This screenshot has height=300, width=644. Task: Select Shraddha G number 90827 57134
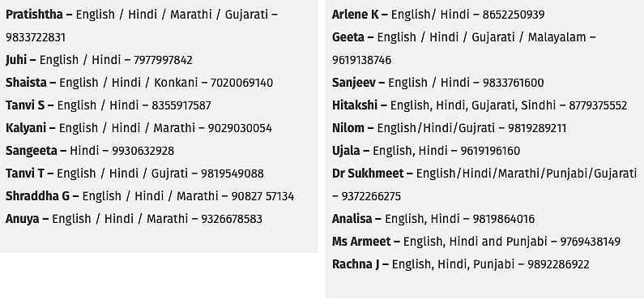(x=262, y=196)
